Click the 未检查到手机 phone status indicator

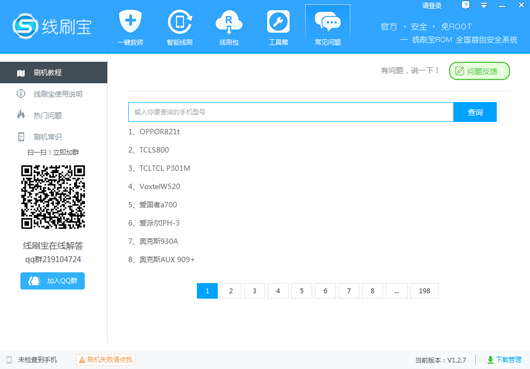32,360
